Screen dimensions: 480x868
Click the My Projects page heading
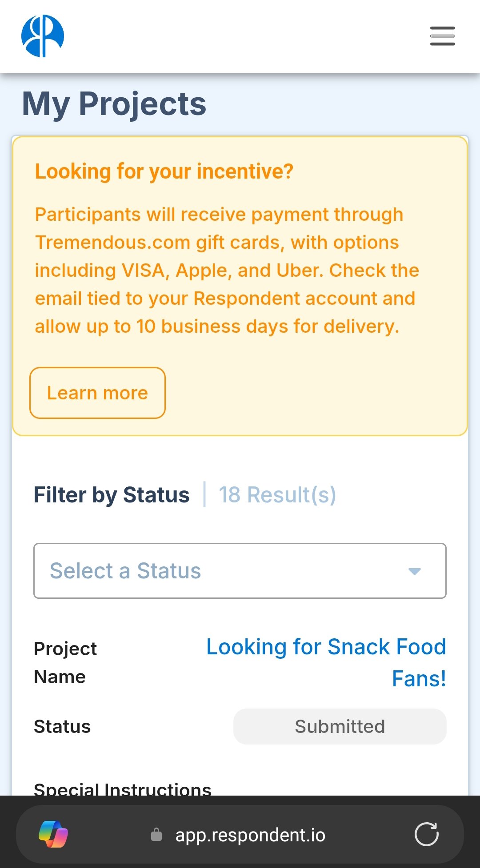pos(114,104)
